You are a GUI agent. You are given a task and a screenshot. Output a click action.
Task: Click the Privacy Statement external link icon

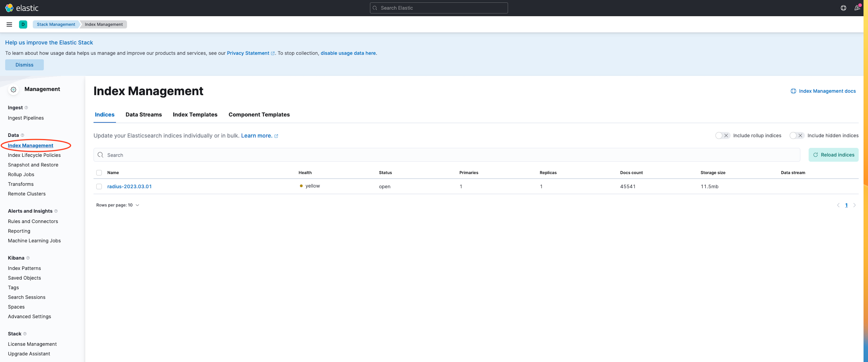(273, 53)
